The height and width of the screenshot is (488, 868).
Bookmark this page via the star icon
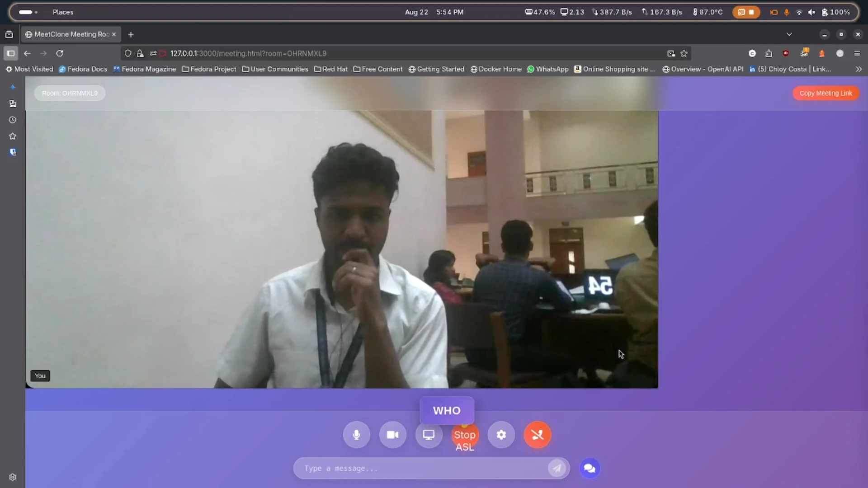click(684, 53)
